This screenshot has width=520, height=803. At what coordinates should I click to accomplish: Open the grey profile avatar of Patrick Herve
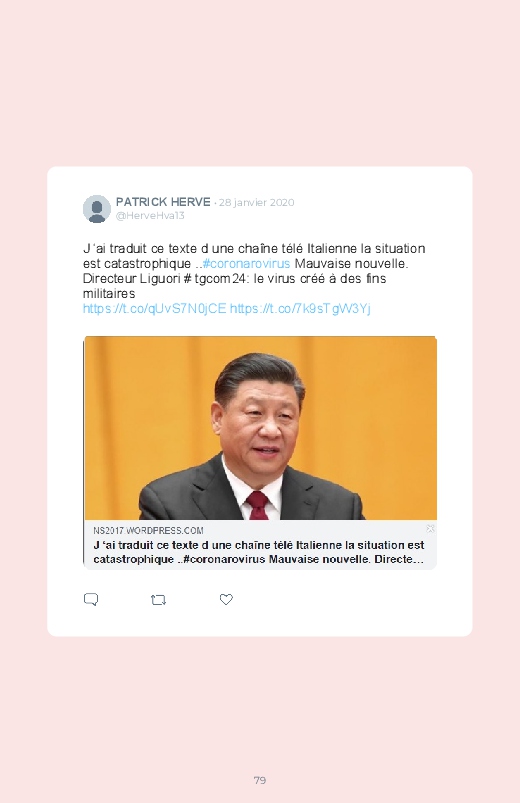tap(97, 209)
